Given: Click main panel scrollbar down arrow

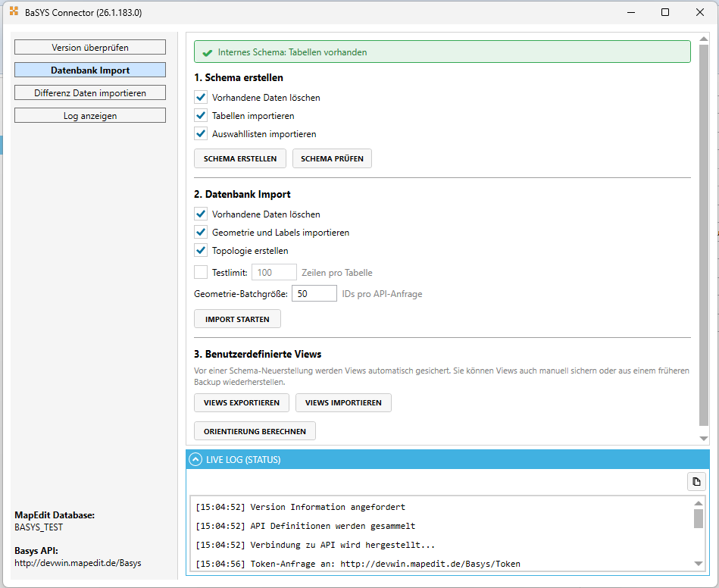Looking at the screenshot, I should 704,439.
